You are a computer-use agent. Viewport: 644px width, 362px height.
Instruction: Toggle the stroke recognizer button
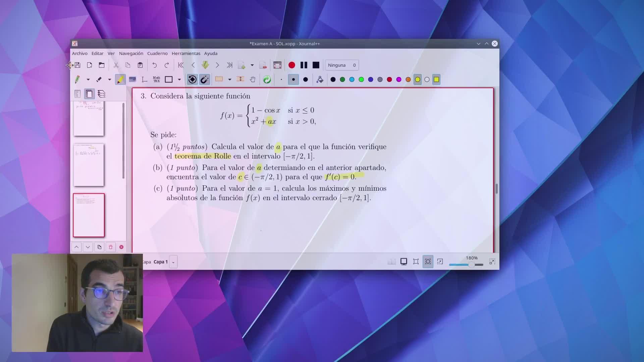192,79
